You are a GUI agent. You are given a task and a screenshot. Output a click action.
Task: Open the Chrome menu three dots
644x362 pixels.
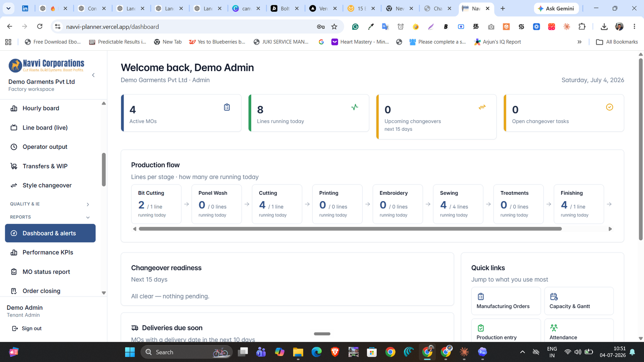pos(634,27)
